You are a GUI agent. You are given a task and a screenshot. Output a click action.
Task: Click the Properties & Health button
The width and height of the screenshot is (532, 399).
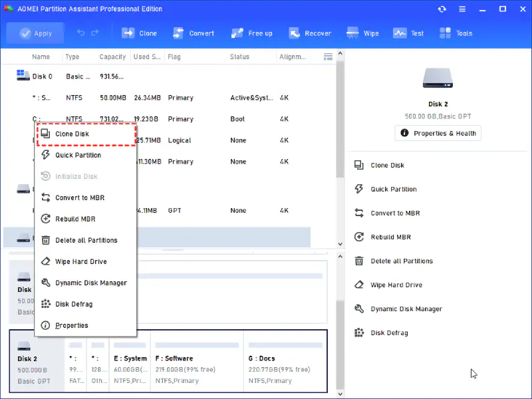point(438,133)
